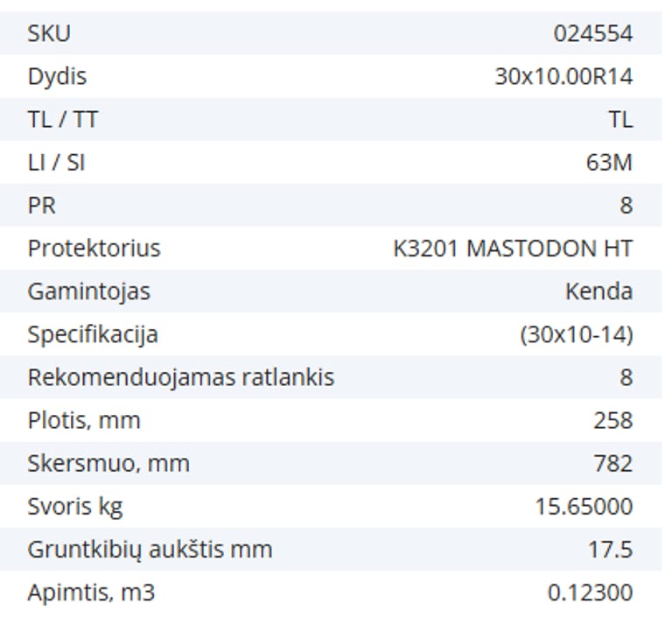The width and height of the screenshot is (672, 632).
Task: Click the PR row label
Action: point(41,206)
